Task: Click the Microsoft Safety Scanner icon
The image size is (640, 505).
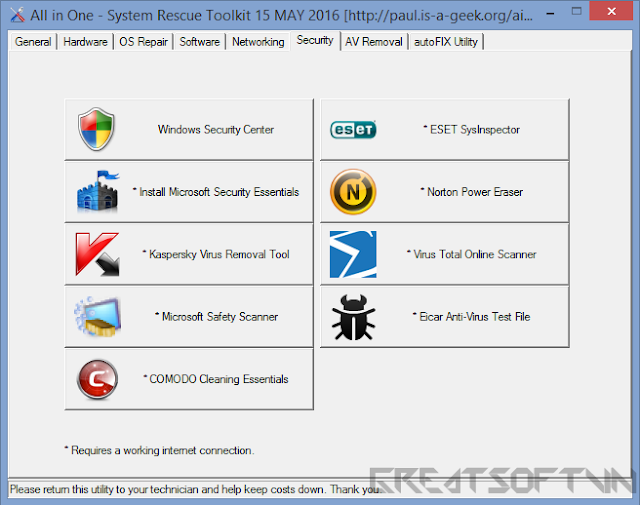Action: pos(97,317)
